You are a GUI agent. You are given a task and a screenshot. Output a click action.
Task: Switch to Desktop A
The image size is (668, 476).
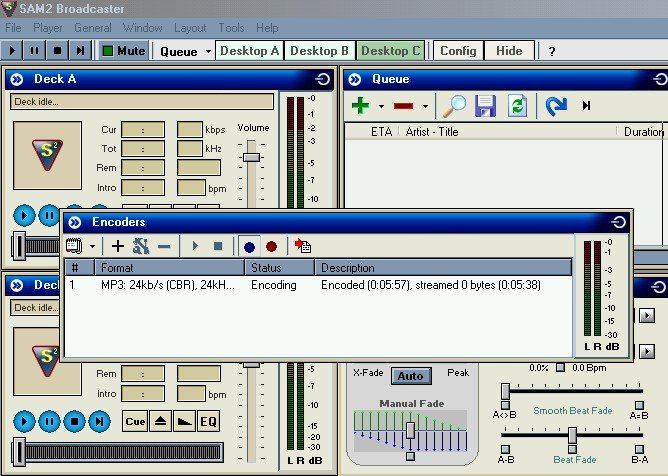tap(249, 51)
